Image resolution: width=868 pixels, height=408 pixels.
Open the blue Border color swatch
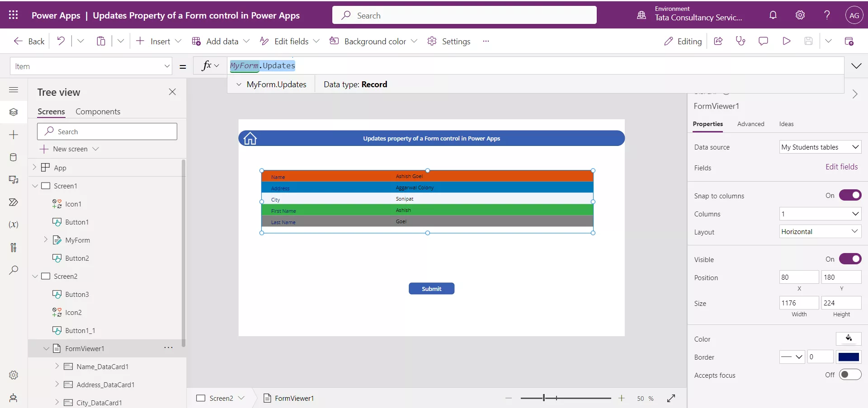[x=849, y=357]
